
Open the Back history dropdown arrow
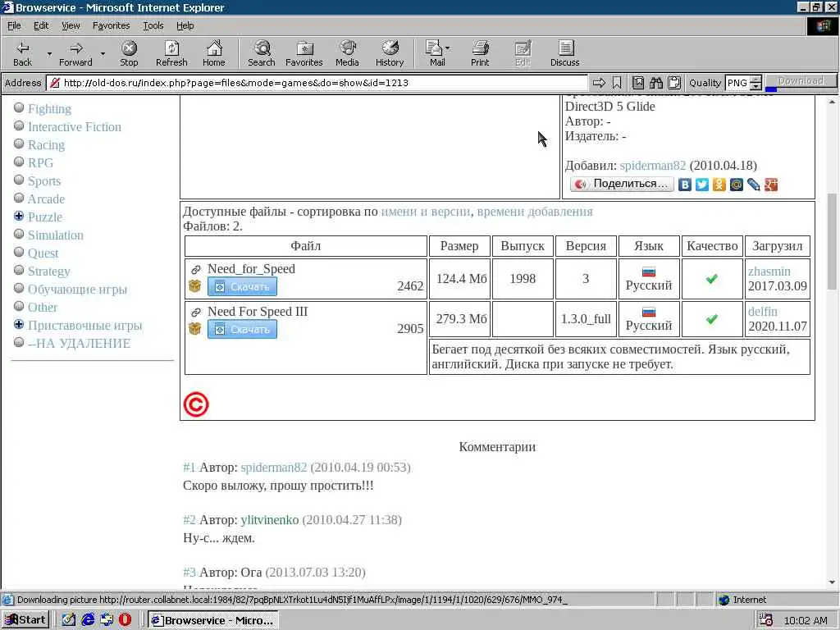[49, 53]
